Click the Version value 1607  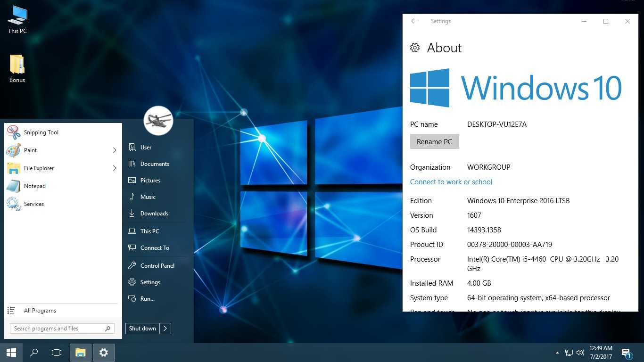(474, 215)
